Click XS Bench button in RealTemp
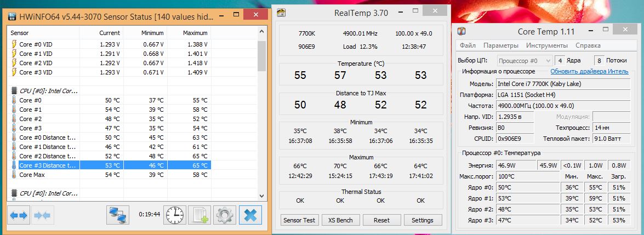 (x=340, y=220)
